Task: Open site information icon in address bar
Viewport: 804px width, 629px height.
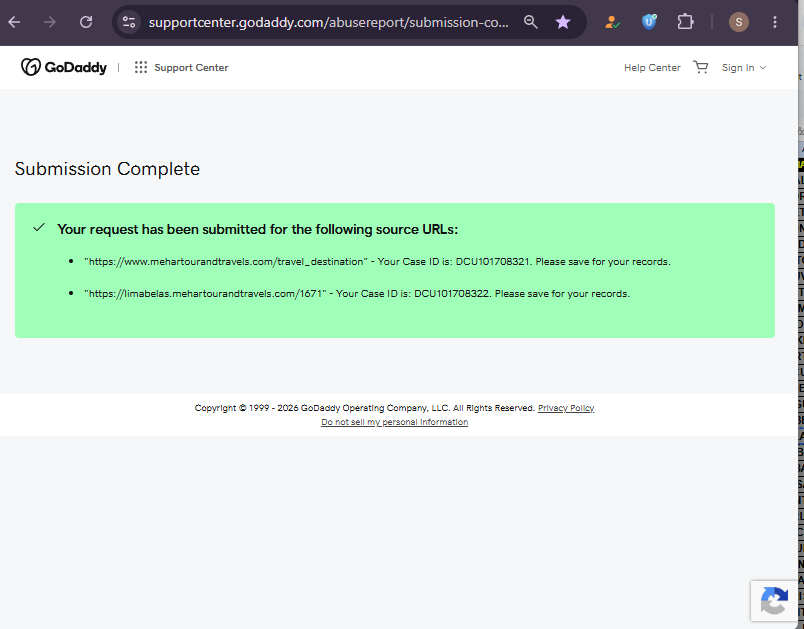Action: tap(129, 22)
